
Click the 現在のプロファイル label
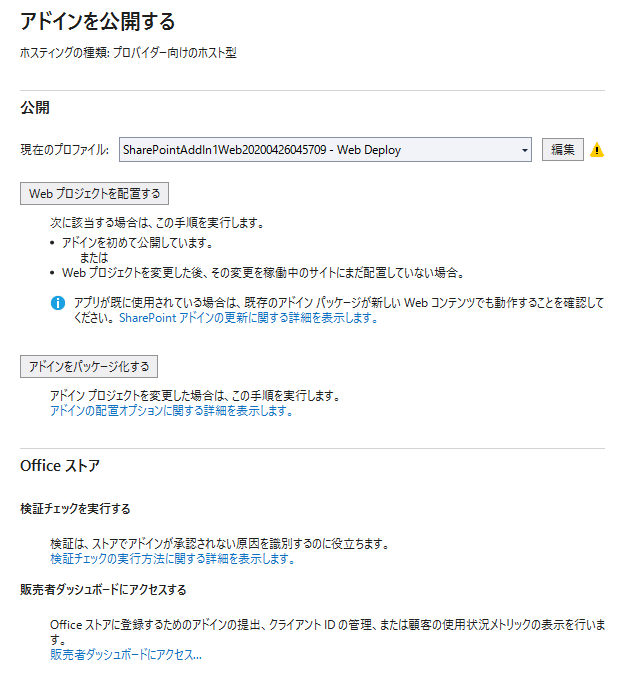65,150
